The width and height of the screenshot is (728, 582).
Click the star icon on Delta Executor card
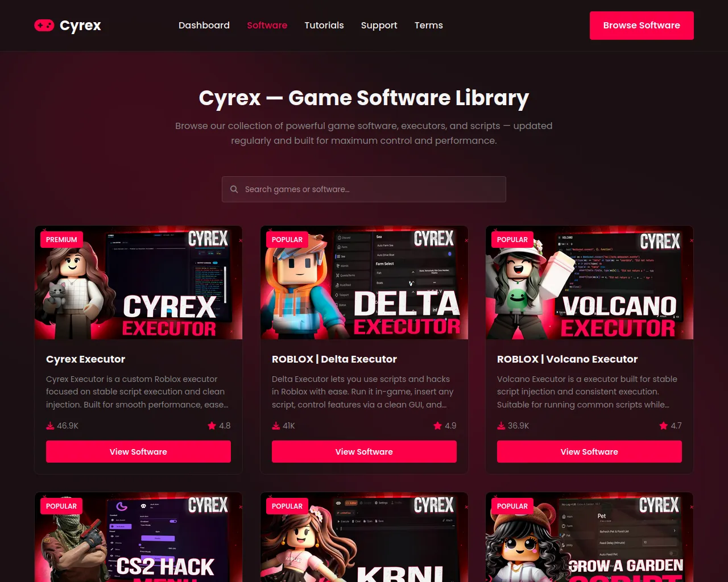coord(437,426)
